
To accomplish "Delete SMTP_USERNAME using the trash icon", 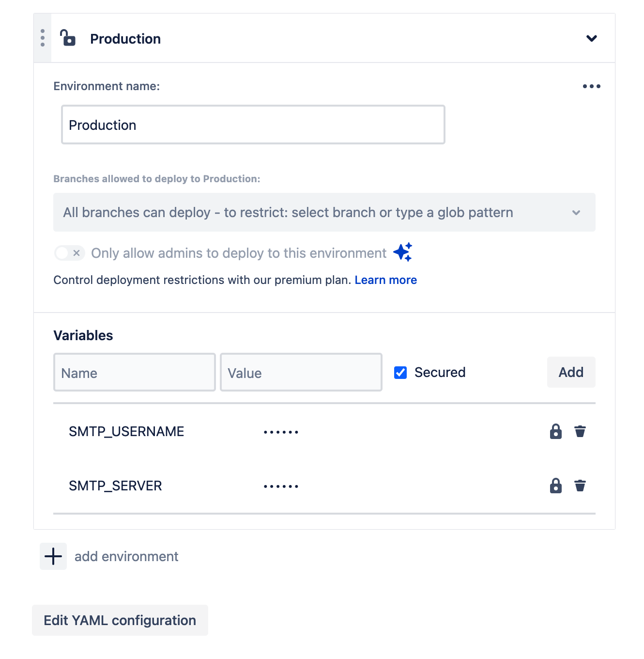I will pyautogui.click(x=580, y=431).
